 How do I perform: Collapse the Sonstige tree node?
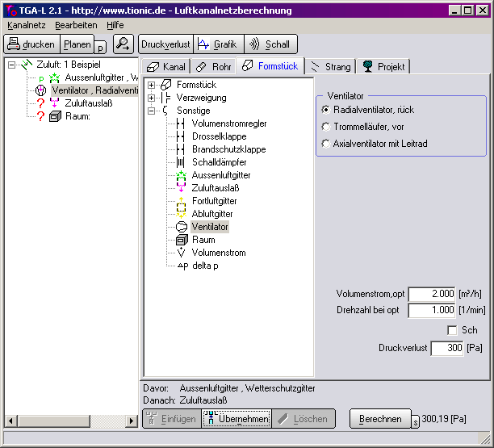(x=152, y=111)
